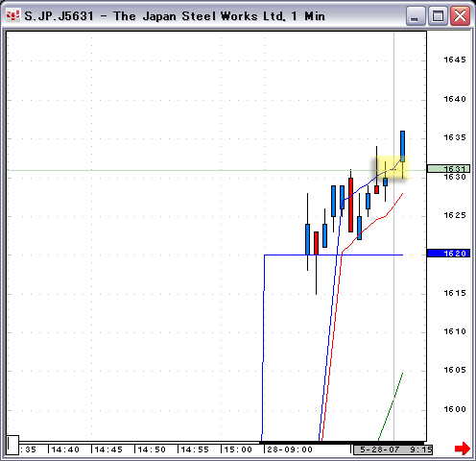This screenshot has height=461, width=476.
Task: Maximize the Japan Steel Works chart window
Action: coord(438,15)
